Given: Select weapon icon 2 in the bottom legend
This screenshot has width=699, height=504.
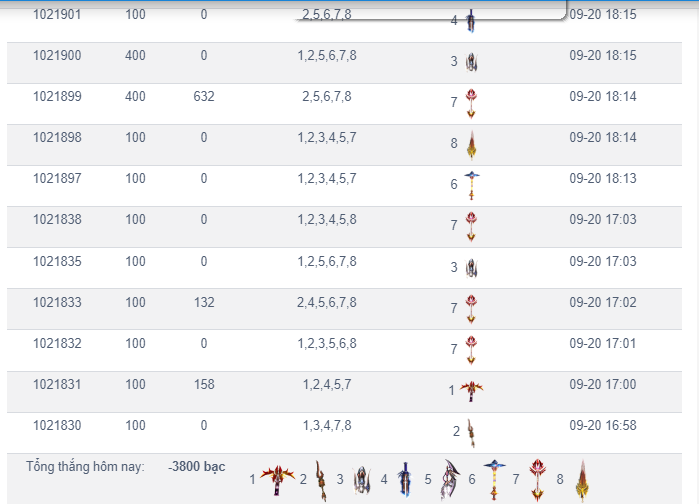Looking at the screenshot, I should (x=321, y=480).
